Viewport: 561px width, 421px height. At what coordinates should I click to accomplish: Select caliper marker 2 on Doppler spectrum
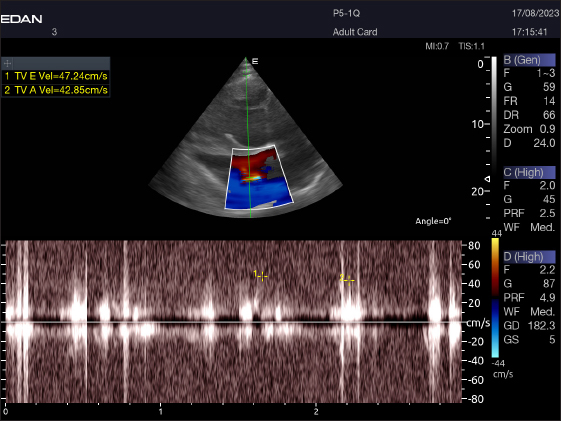(349, 280)
